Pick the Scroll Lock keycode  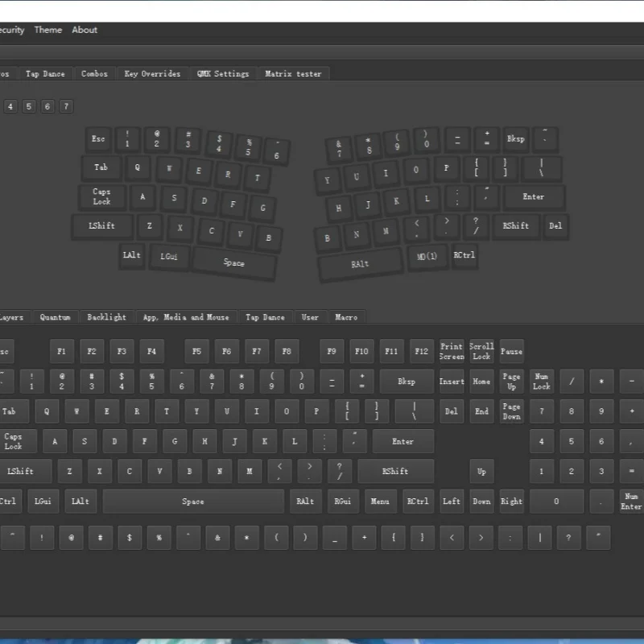pos(481,351)
